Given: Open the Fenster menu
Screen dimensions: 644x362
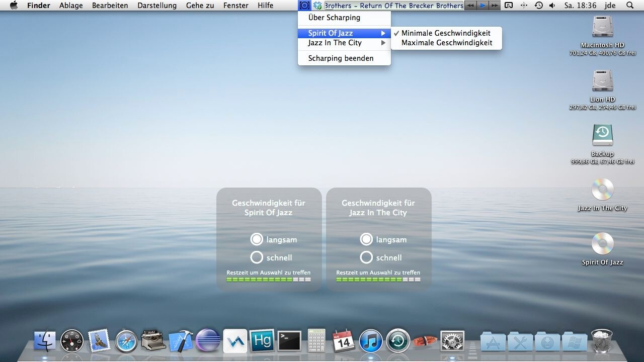Looking at the screenshot, I should pos(236,6).
